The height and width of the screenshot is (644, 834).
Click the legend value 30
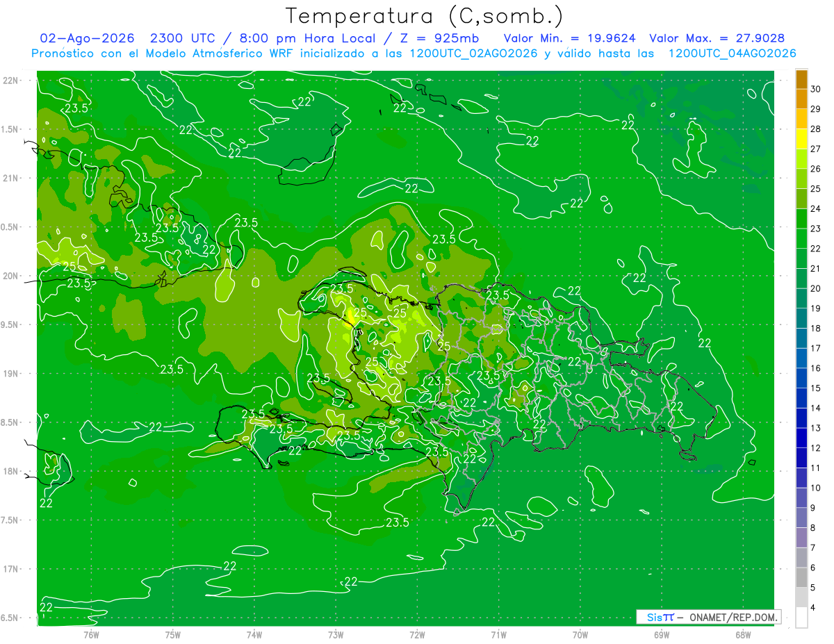816,89
